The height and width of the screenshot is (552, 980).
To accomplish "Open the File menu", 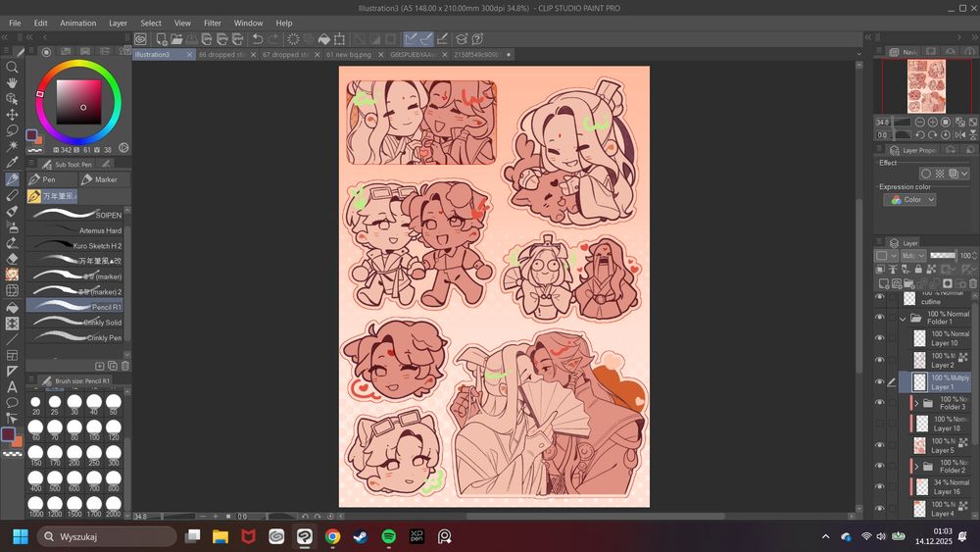I will point(15,24).
